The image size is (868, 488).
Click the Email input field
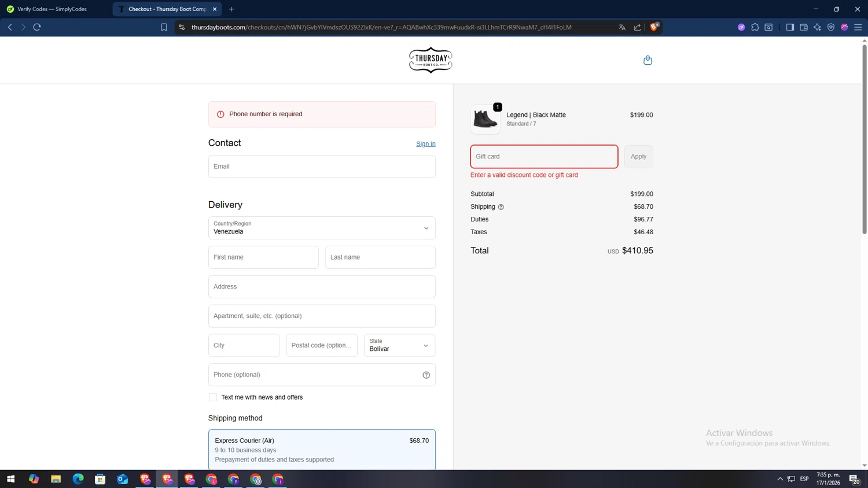pyautogui.click(x=322, y=167)
